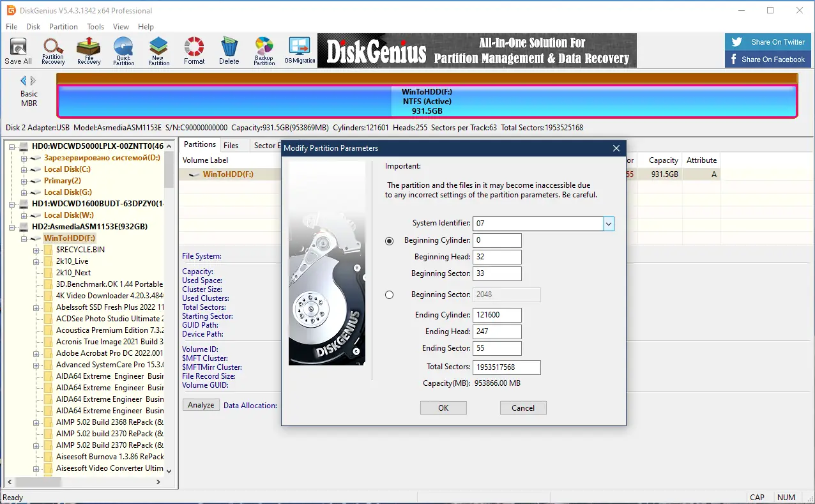Viewport: 815px width, 504px height.
Task: Create a New Partition
Action: [x=159, y=51]
